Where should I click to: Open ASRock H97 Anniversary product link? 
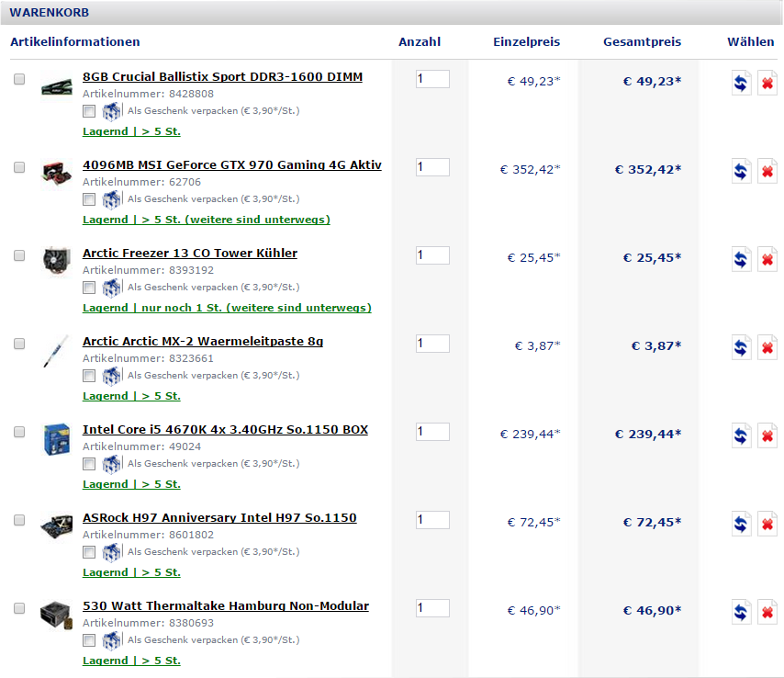[x=219, y=518]
